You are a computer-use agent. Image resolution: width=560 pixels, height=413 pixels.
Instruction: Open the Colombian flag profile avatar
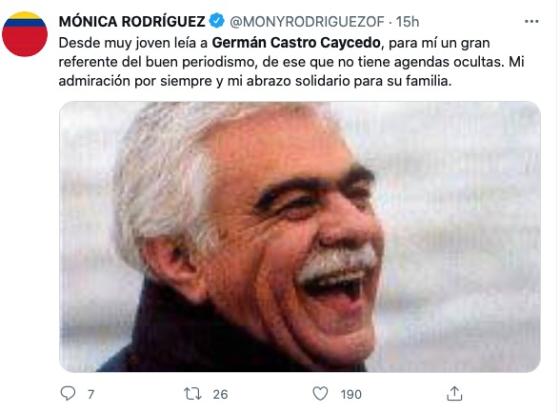click(x=25, y=34)
